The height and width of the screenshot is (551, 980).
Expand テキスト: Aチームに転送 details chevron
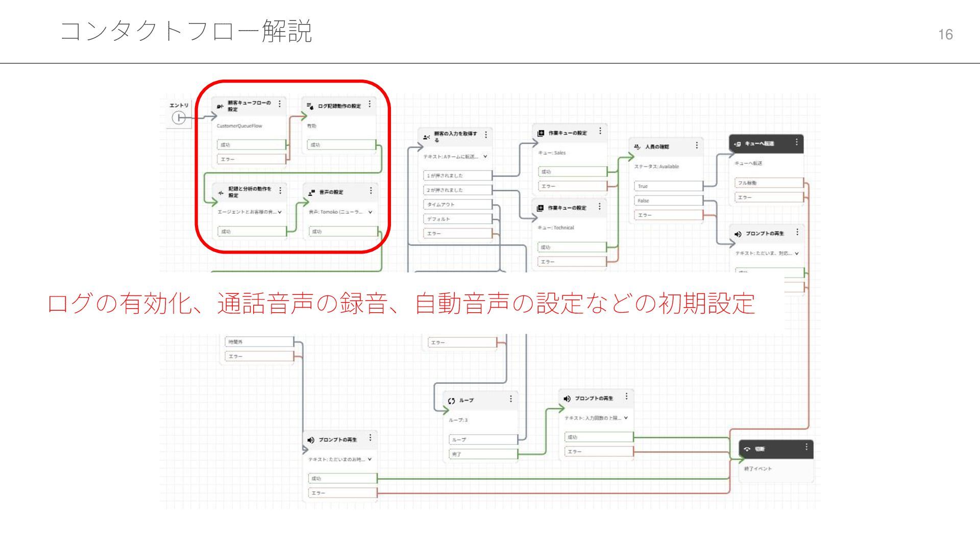(485, 157)
